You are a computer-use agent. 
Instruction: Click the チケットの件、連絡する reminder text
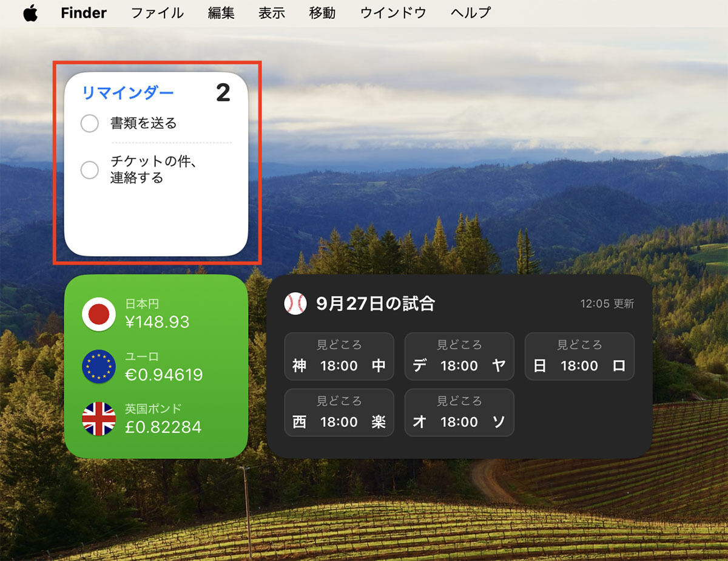pos(154,169)
